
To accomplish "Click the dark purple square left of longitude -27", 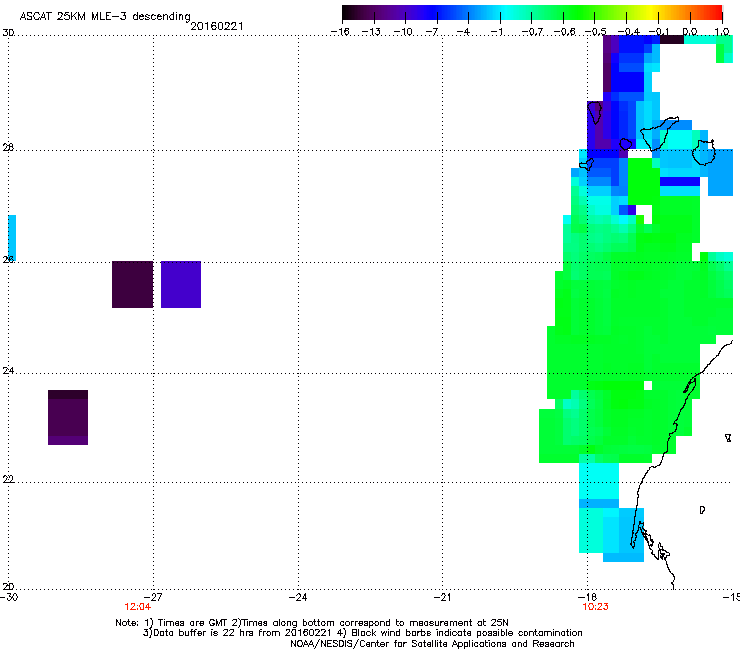I will tap(133, 284).
